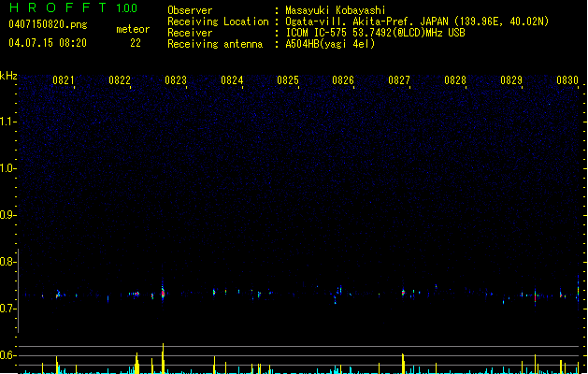Select antenna text A504HB(yagi 4el)
Viewport: 588px width, 374px height.
click(x=330, y=44)
